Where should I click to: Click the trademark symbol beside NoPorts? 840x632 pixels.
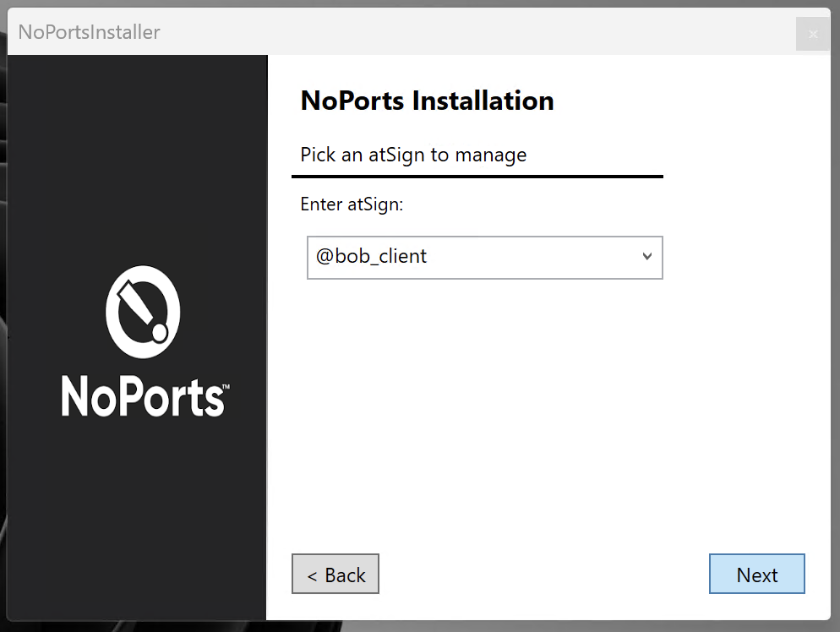coord(226,386)
